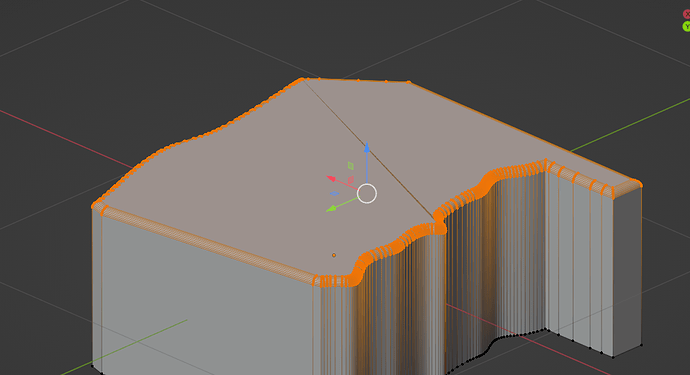The width and height of the screenshot is (690, 375).
Task: Click the red X-axis move gizmo arrow
Action: pos(331,179)
